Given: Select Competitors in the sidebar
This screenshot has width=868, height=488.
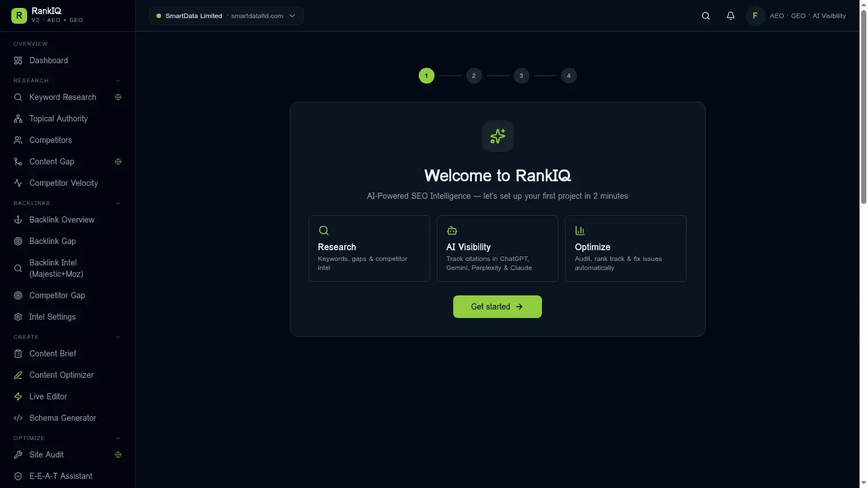Looking at the screenshot, I should coord(68,140).
